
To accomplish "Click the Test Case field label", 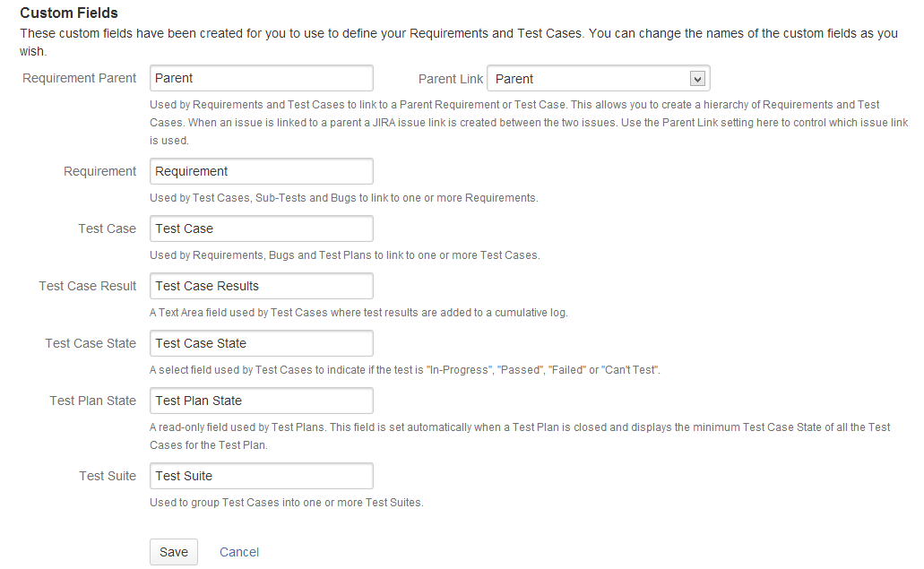I will 107,228.
